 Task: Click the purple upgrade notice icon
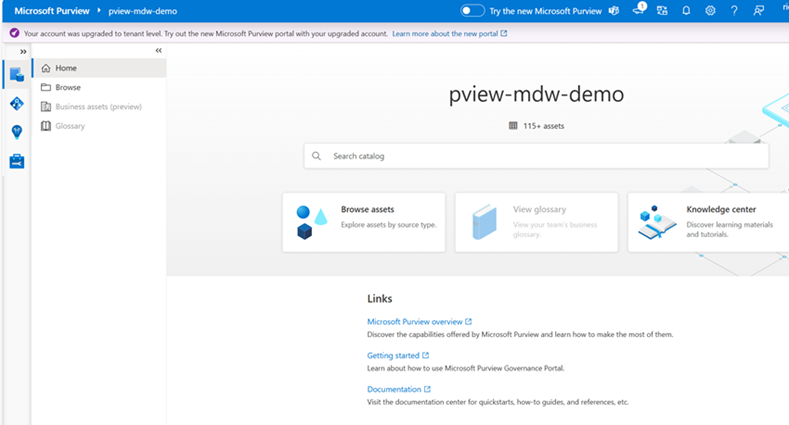tap(15, 33)
